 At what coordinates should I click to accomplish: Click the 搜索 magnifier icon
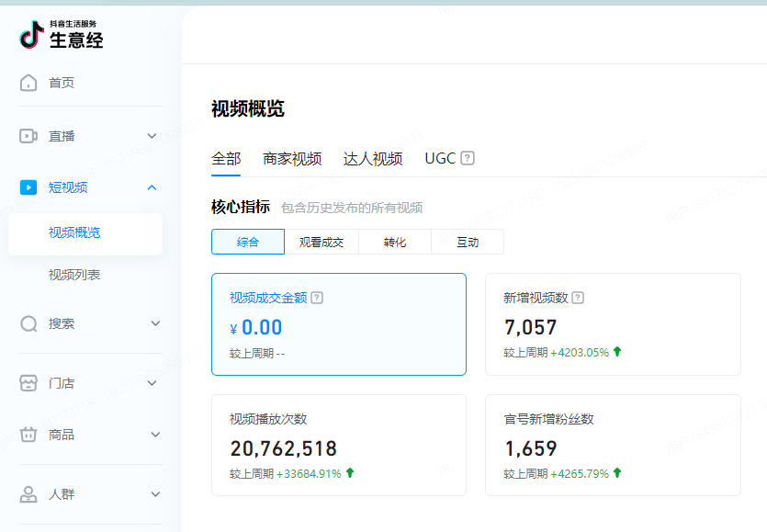tap(28, 323)
